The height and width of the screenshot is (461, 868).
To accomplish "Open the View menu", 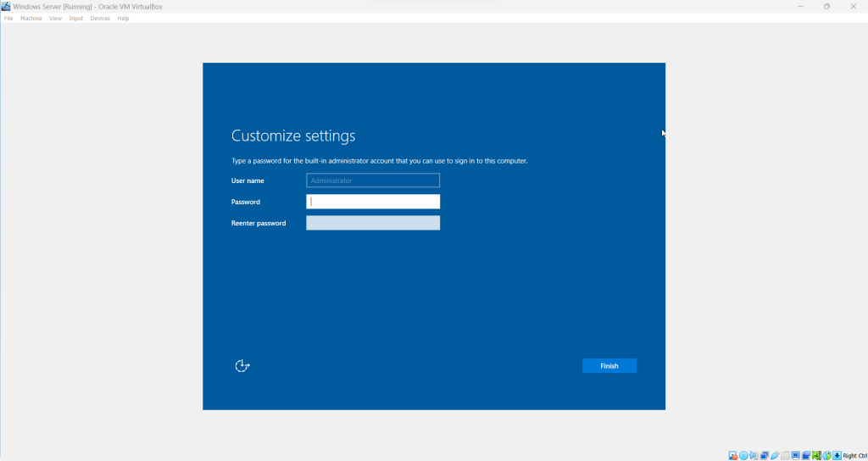I will click(x=55, y=19).
